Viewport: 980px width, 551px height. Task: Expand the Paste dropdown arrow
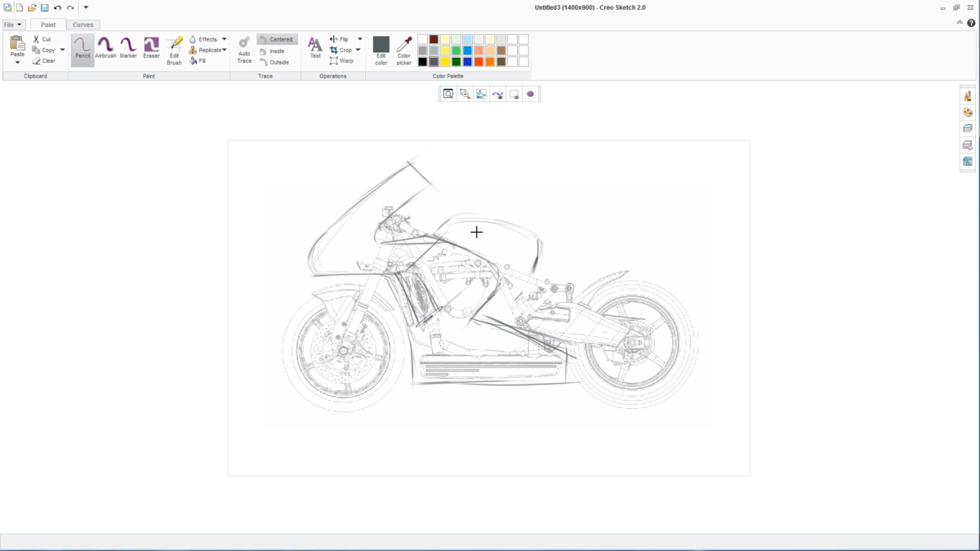pos(17,62)
